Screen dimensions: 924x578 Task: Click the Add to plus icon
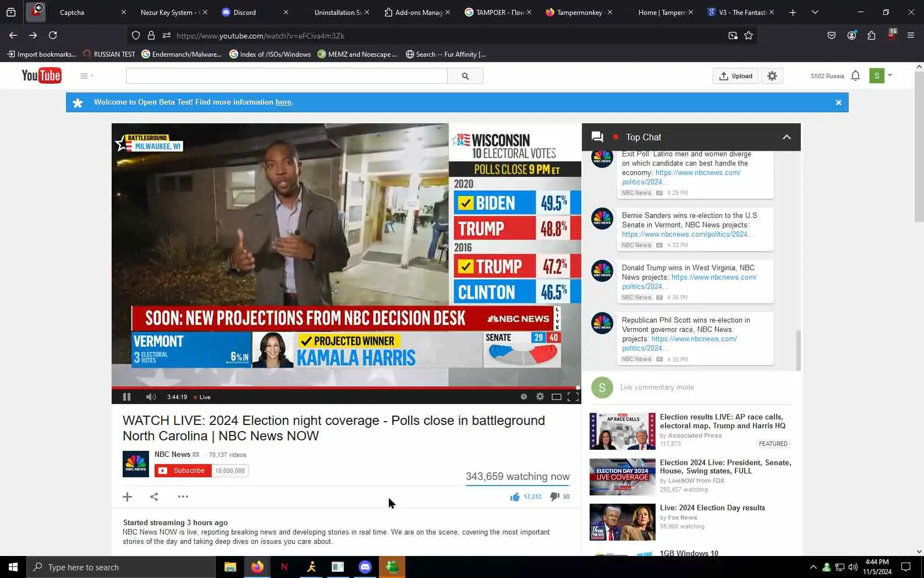pyautogui.click(x=128, y=497)
